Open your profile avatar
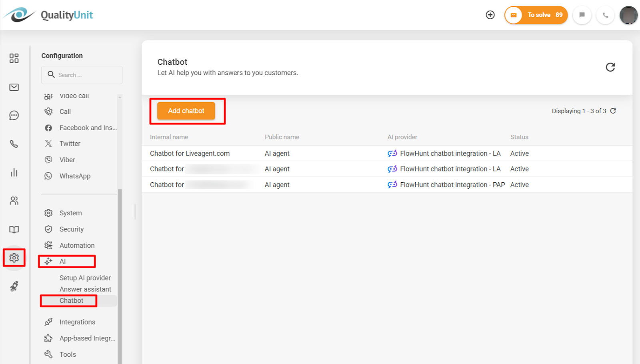The image size is (640, 364). (x=628, y=15)
